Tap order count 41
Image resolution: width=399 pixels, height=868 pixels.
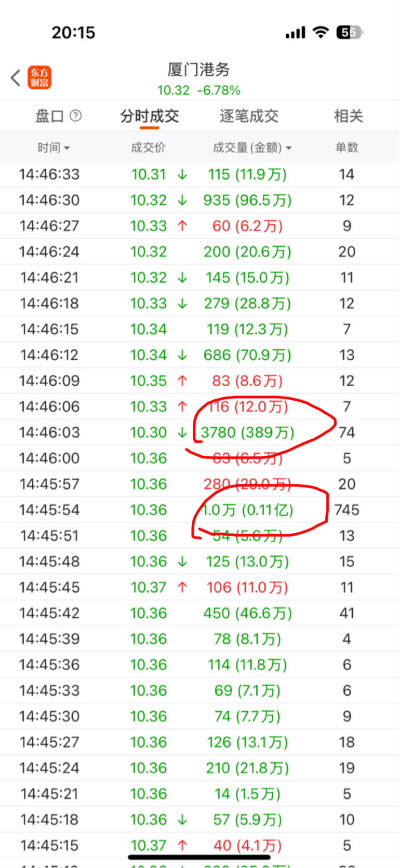pyautogui.click(x=347, y=613)
